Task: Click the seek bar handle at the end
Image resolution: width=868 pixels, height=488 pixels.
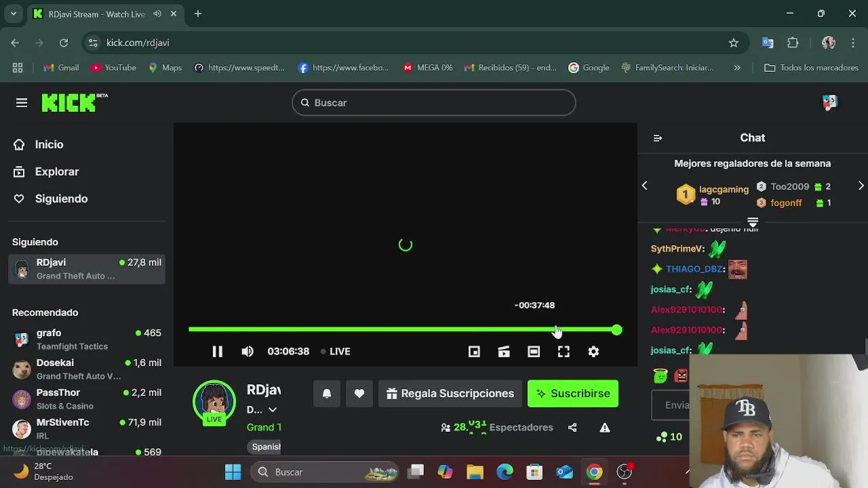Action: pos(616,329)
